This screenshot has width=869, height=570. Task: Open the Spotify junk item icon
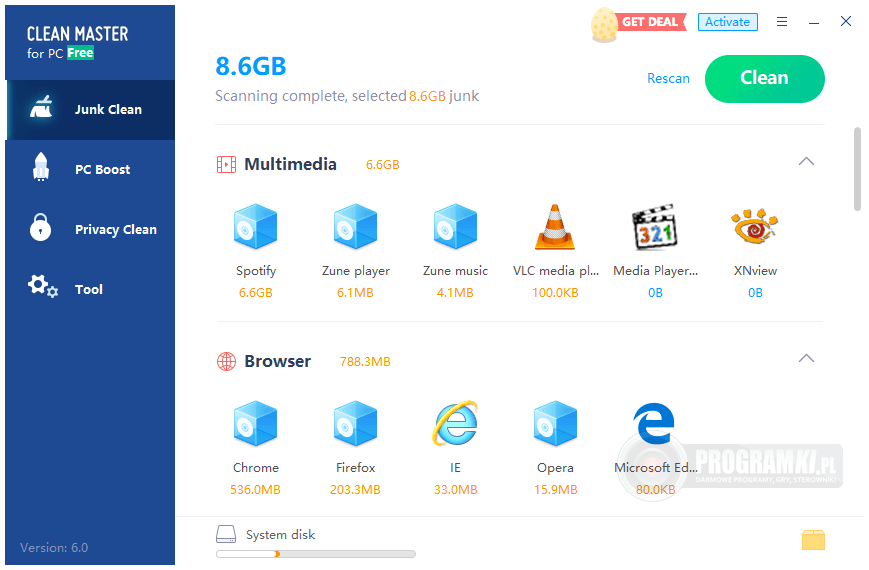pyautogui.click(x=255, y=226)
